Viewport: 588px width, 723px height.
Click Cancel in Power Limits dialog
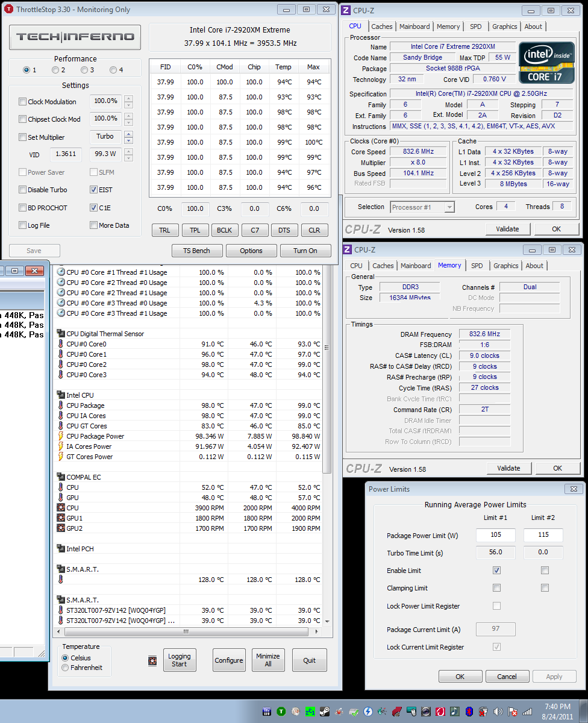[507, 677]
